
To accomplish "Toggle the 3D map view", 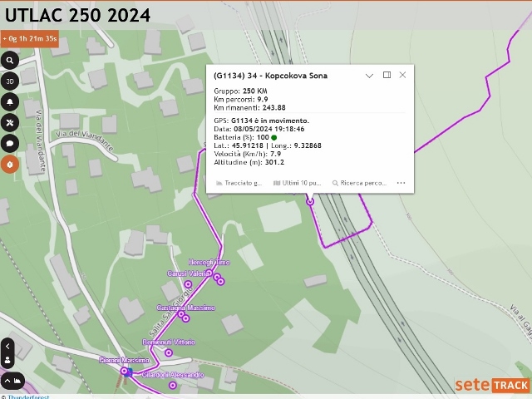I will click(x=10, y=81).
